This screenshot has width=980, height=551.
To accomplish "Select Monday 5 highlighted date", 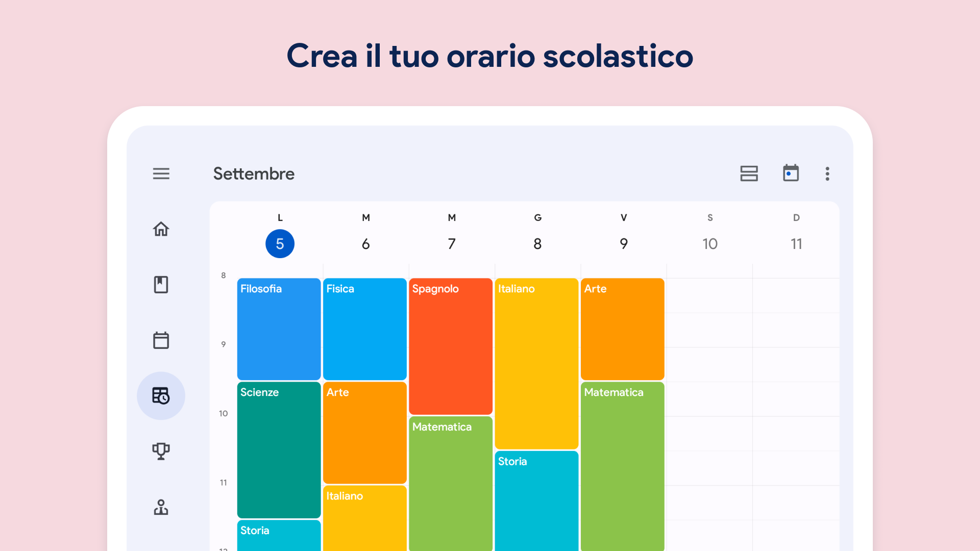I will pyautogui.click(x=280, y=244).
